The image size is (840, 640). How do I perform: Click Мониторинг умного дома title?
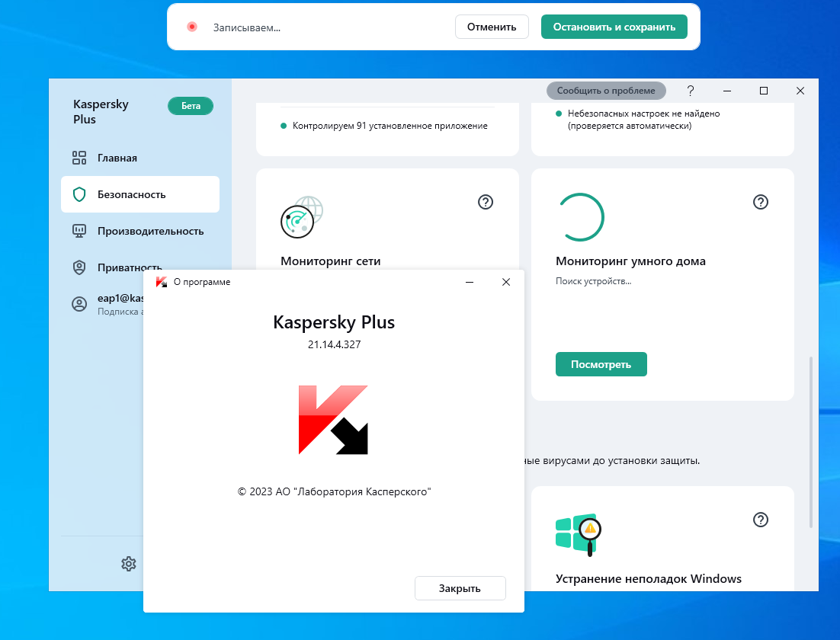click(630, 261)
